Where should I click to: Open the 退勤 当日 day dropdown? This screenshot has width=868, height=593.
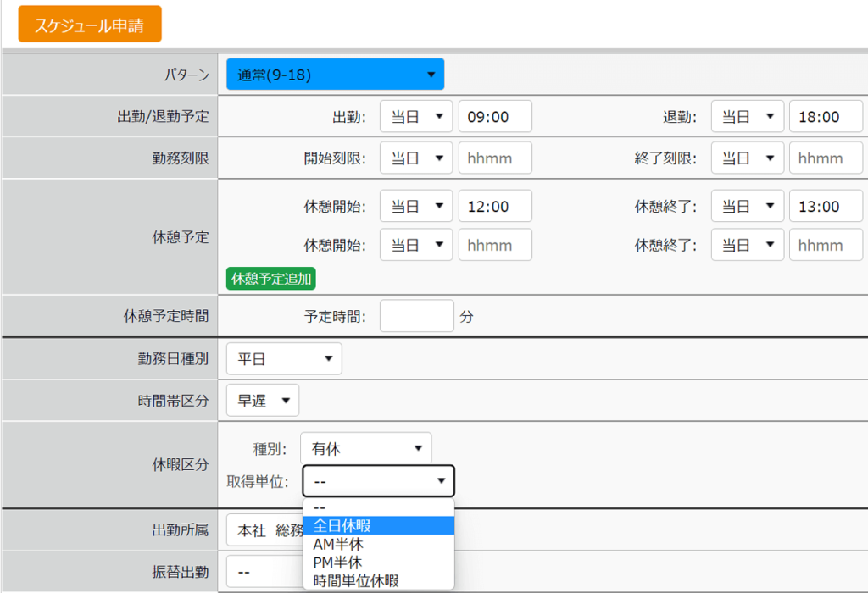(747, 117)
